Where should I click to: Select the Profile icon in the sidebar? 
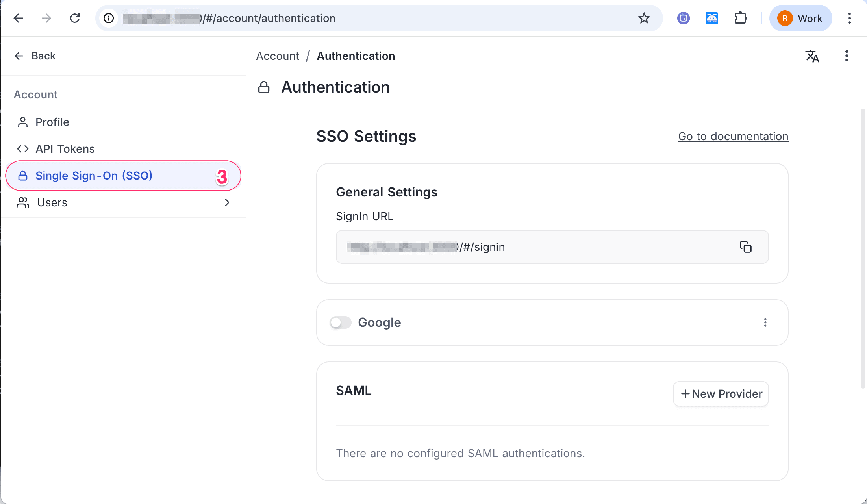pos(22,122)
